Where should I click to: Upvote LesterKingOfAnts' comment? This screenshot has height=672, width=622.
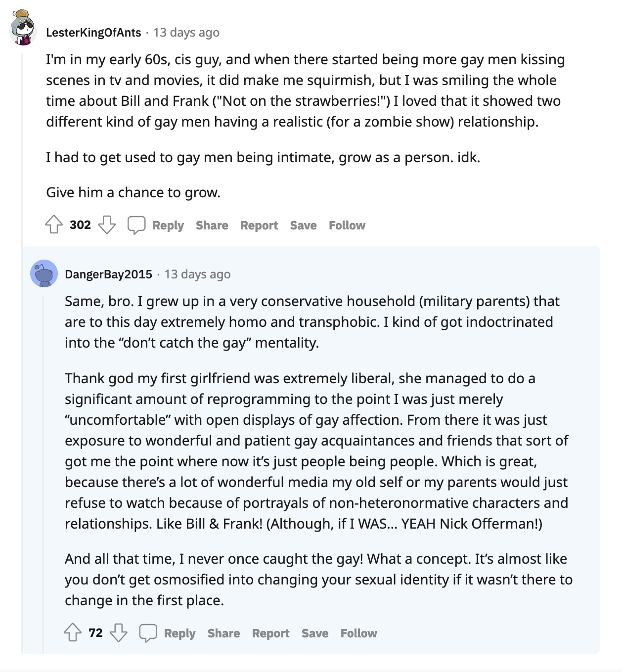[x=54, y=225]
